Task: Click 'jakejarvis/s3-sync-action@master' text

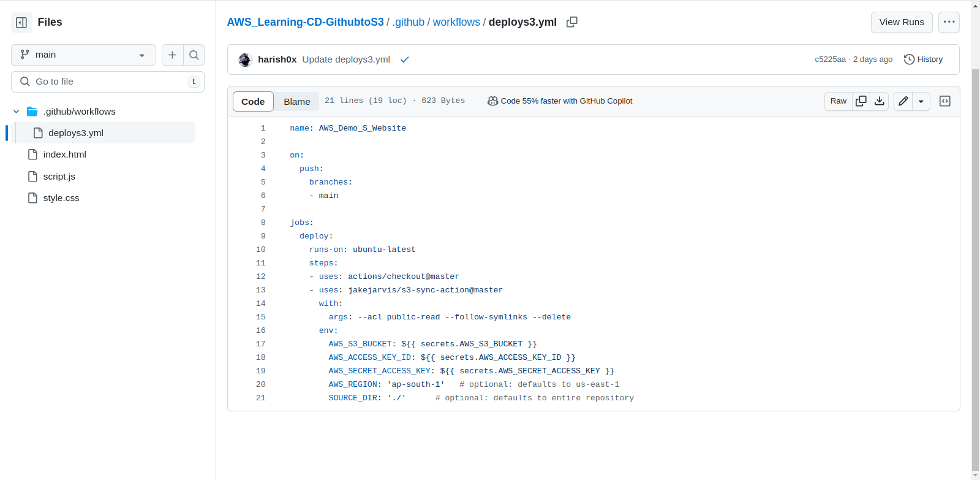Action: click(426, 290)
